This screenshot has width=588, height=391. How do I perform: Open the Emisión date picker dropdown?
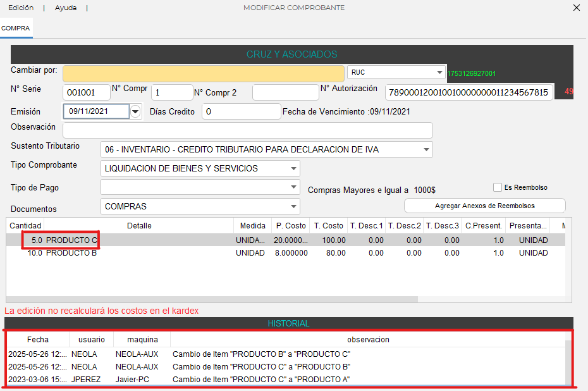click(x=135, y=112)
